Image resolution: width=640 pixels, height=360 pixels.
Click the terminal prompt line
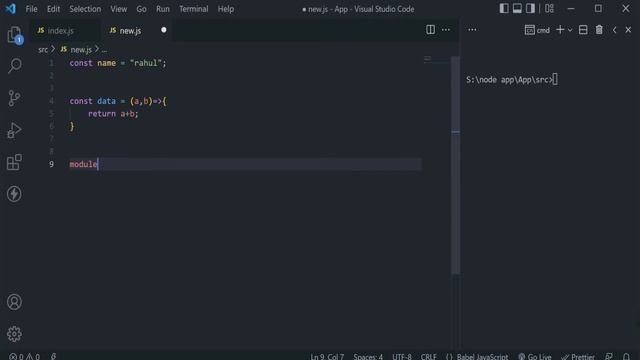pos(512,80)
